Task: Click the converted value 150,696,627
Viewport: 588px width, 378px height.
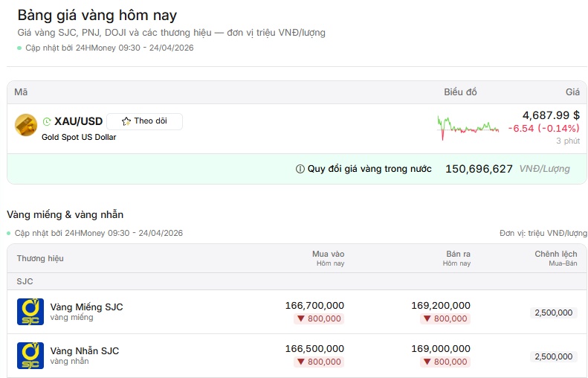Action: pyautogui.click(x=479, y=169)
